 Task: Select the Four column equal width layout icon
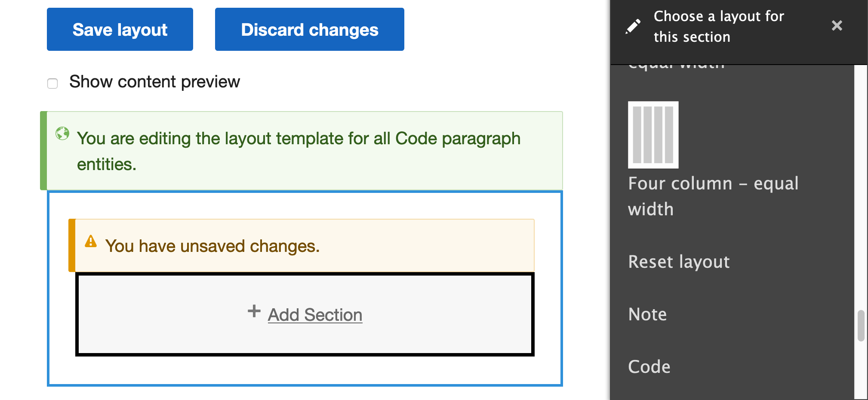[x=653, y=135]
